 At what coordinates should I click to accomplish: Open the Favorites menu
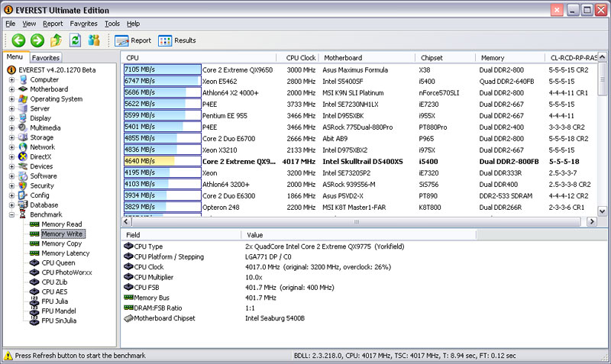coord(83,24)
